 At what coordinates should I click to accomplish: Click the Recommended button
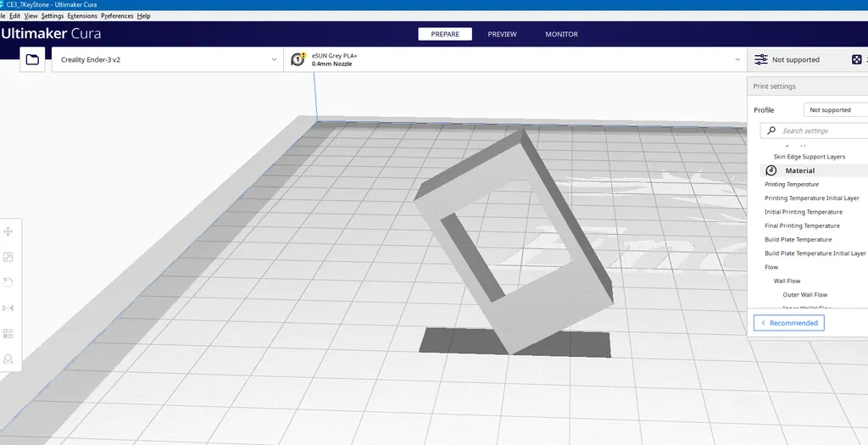pyautogui.click(x=789, y=323)
